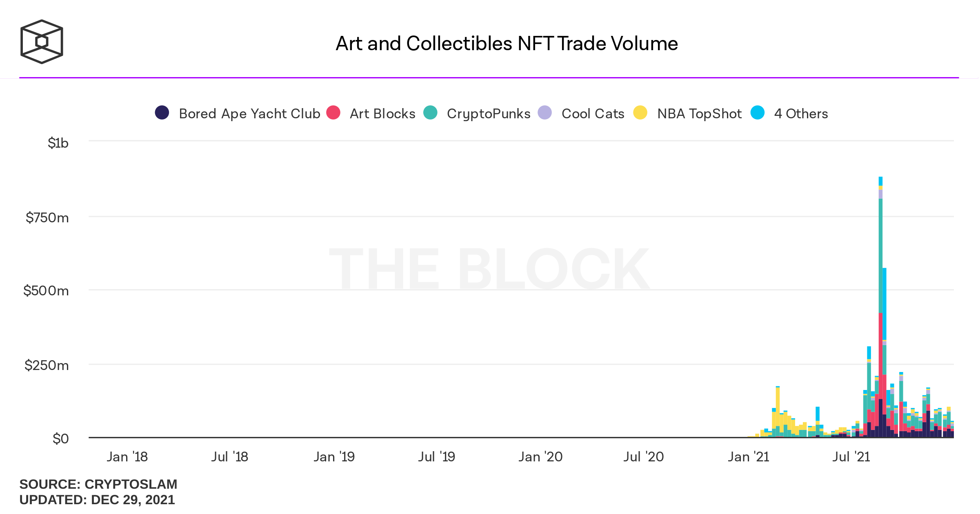
Task: Click The Block cube logo
Action: tap(42, 42)
